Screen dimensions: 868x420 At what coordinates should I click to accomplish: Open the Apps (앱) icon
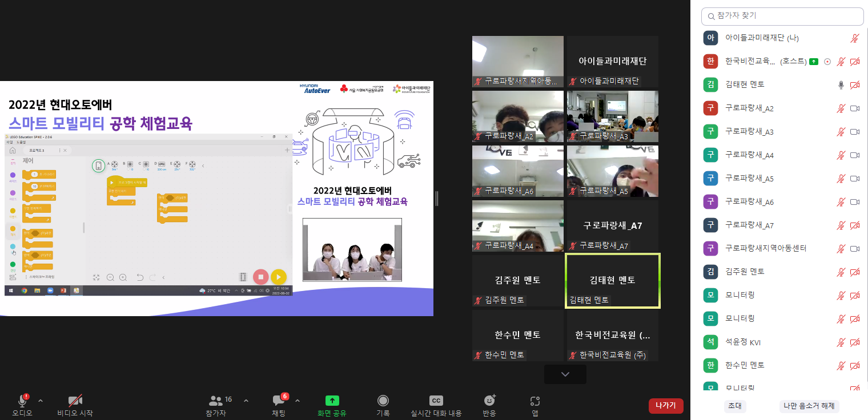tap(535, 401)
